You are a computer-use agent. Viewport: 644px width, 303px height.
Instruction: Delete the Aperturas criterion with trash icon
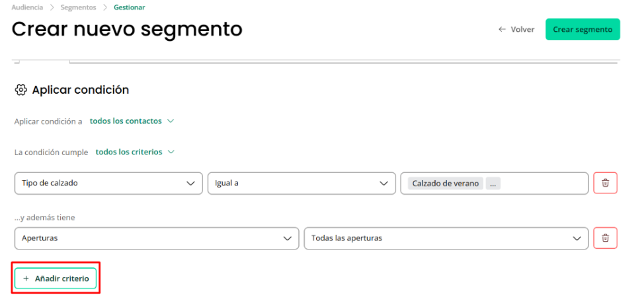point(606,238)
